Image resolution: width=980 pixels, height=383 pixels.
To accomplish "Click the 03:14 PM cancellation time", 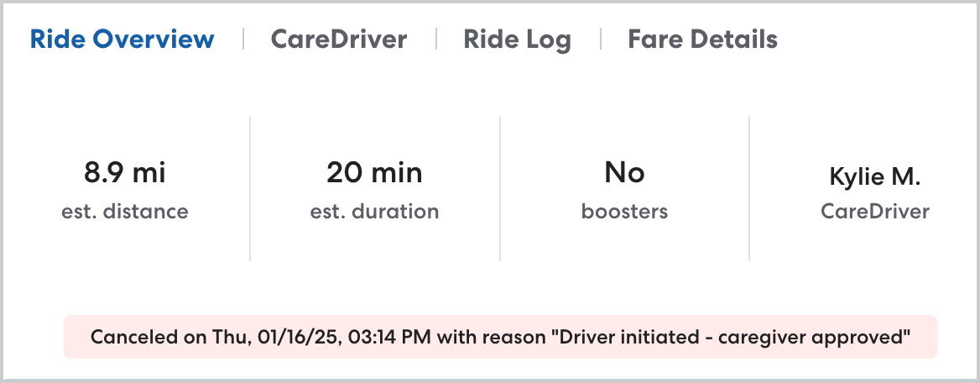I will (355, 338).
